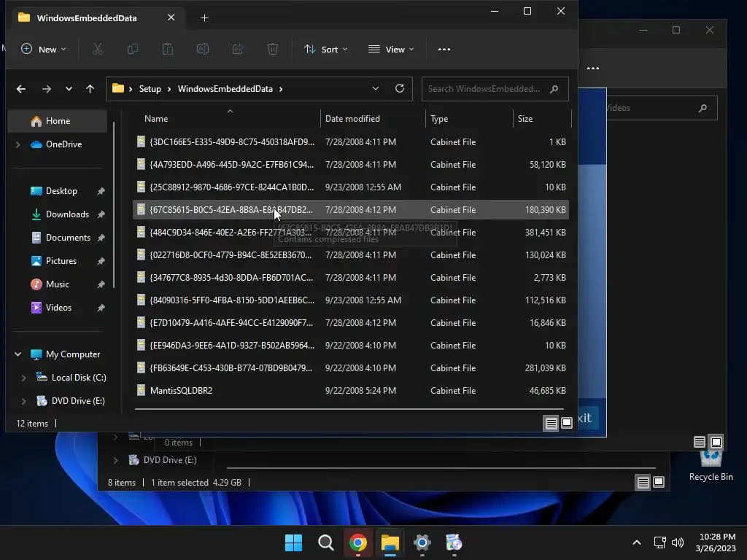Open Videos quick access folder

[x=58, y=308]
